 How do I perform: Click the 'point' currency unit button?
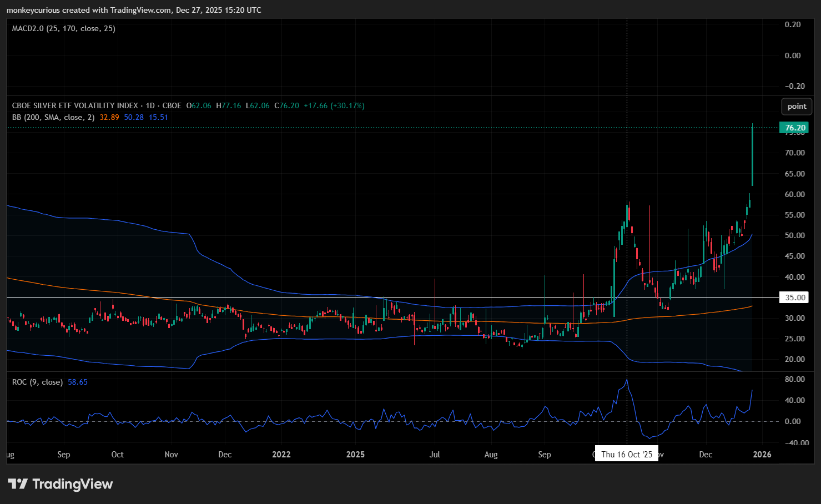tap(796, 107)
